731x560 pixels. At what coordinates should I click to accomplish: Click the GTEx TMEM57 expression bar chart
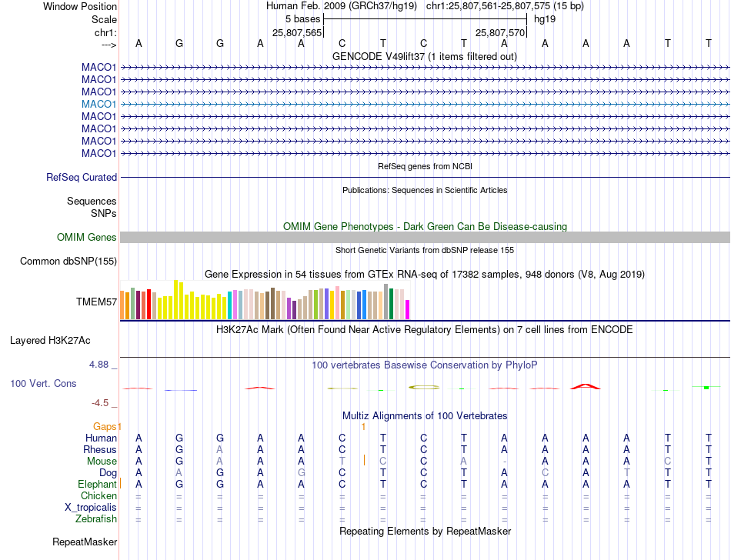click(x=265, y=300)
